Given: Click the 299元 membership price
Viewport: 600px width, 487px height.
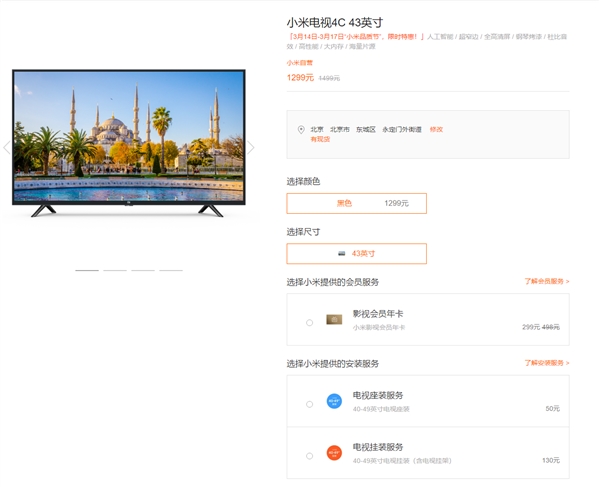Looking at the screenshot, I should [x=531, y=327].
